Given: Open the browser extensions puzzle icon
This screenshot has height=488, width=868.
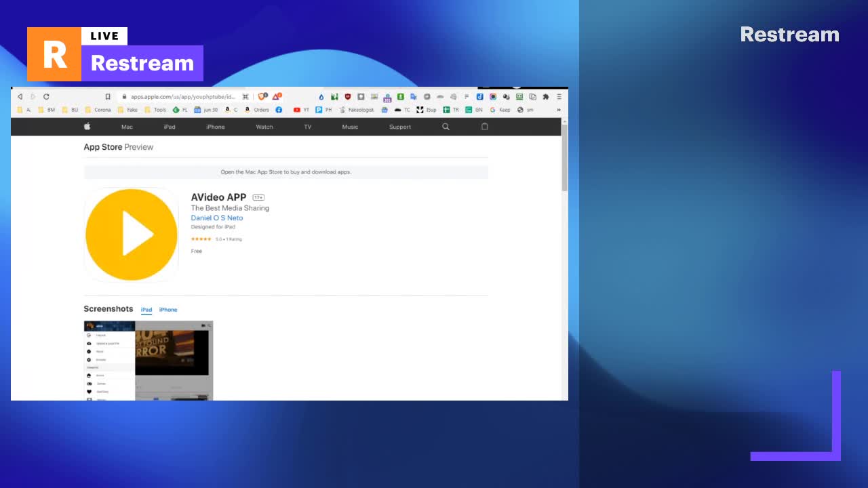Looking at the screenshot, I should coord(545,97).
